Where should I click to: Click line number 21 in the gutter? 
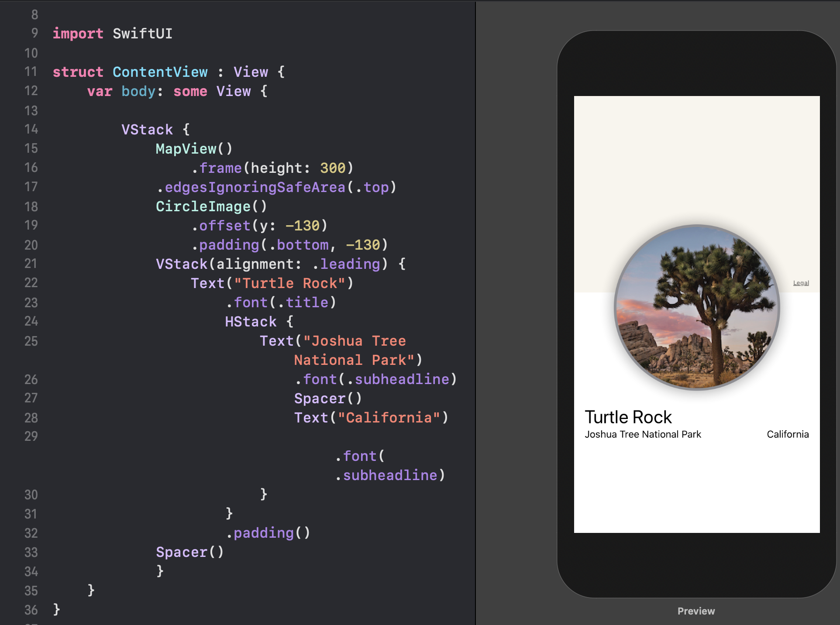[31, 264]
